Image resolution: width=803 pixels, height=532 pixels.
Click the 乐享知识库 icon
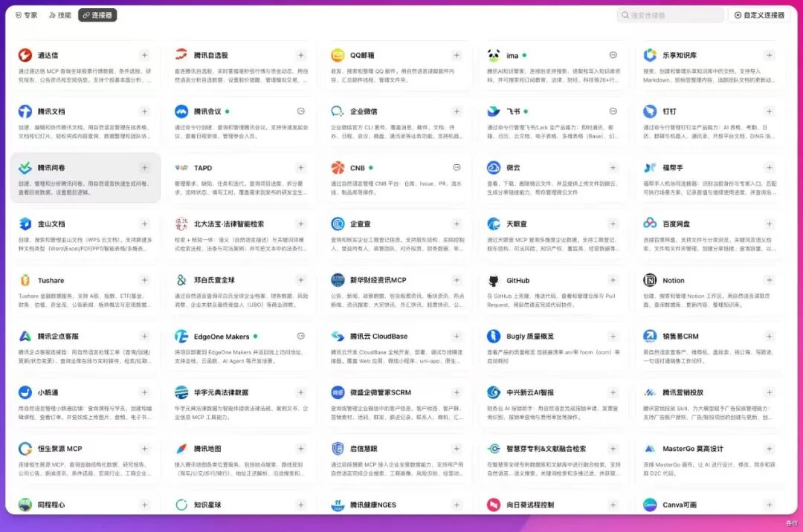coord(650,55)
